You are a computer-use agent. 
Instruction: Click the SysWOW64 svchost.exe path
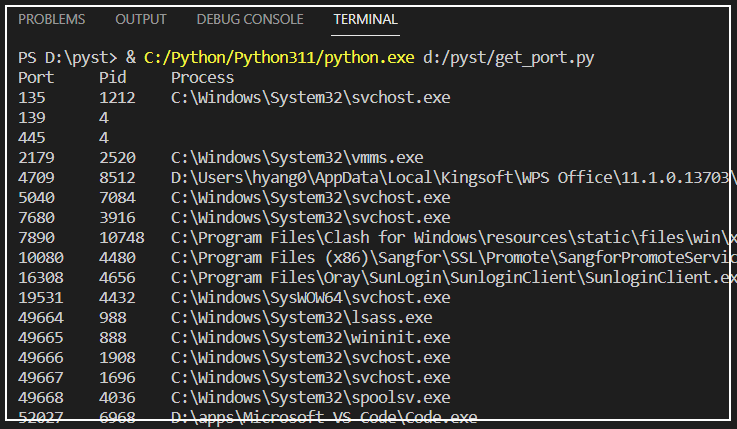[310, 298]
